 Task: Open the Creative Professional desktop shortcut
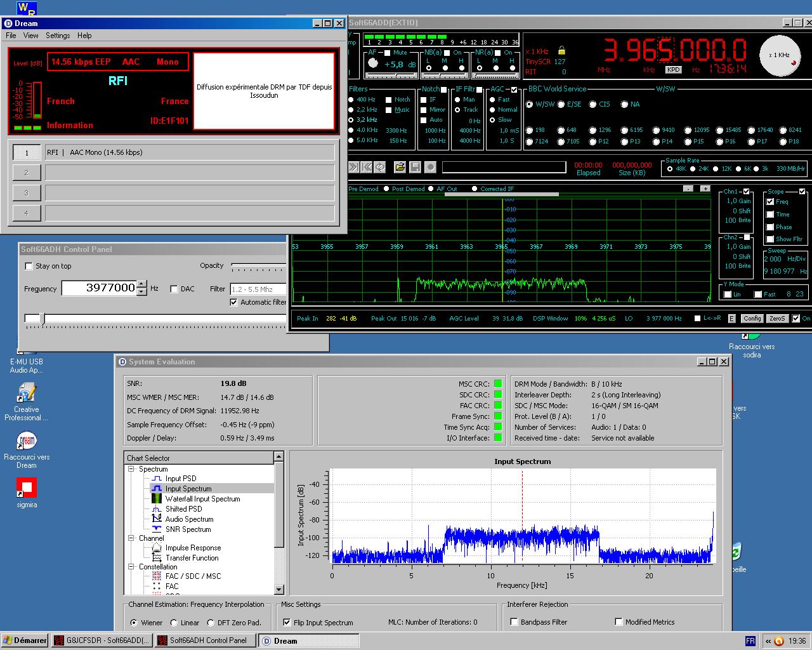tap(27, 402)
